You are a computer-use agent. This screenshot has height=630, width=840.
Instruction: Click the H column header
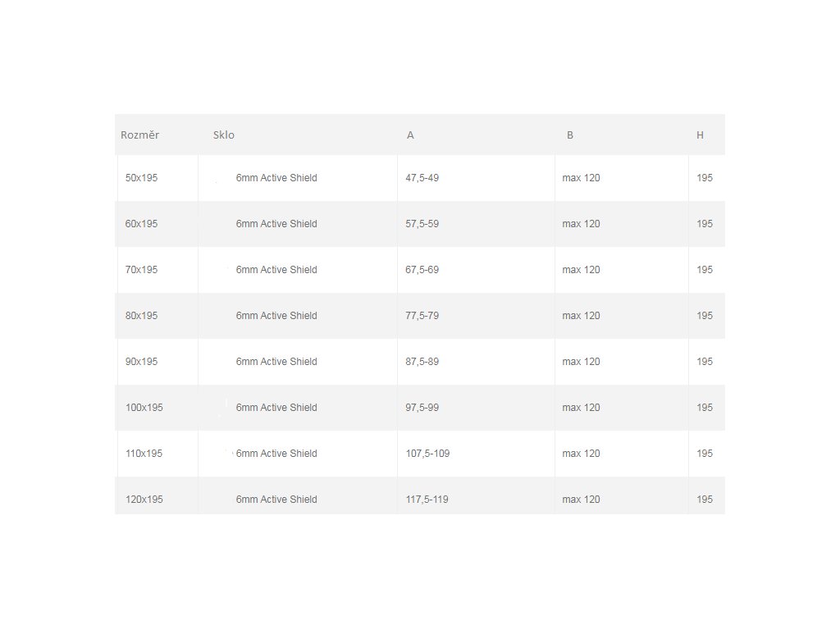click(x=700, y=135)
